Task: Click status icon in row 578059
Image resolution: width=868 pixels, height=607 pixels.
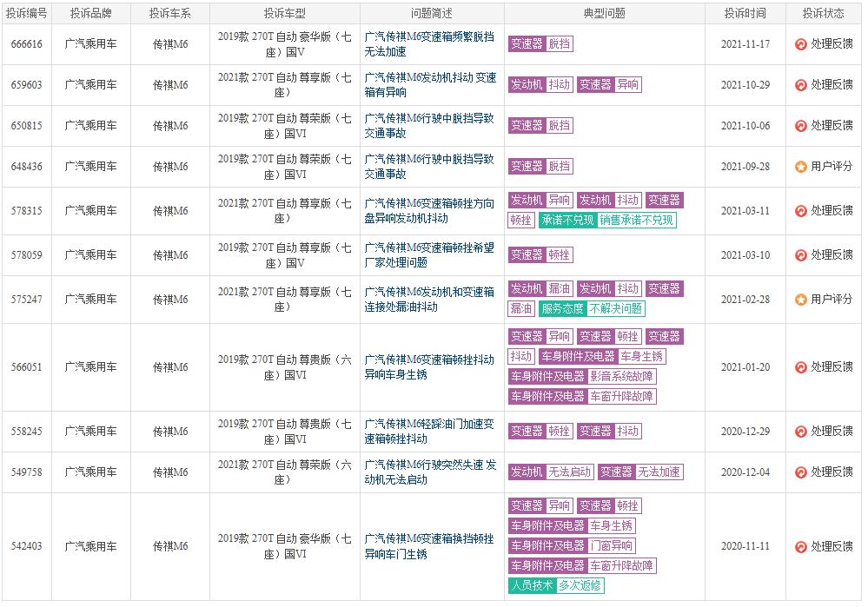Action: coord(800,255)
